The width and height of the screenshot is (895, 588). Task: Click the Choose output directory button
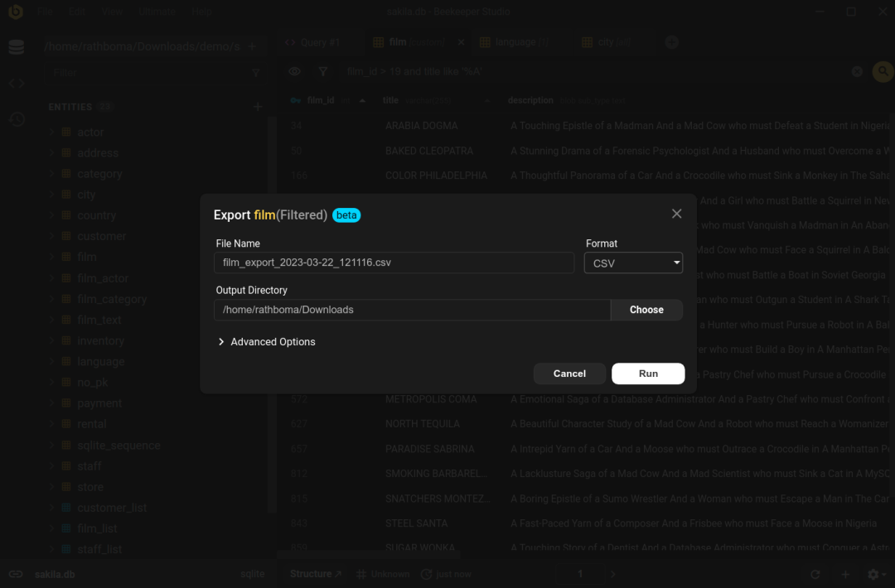tap(646, 310)
